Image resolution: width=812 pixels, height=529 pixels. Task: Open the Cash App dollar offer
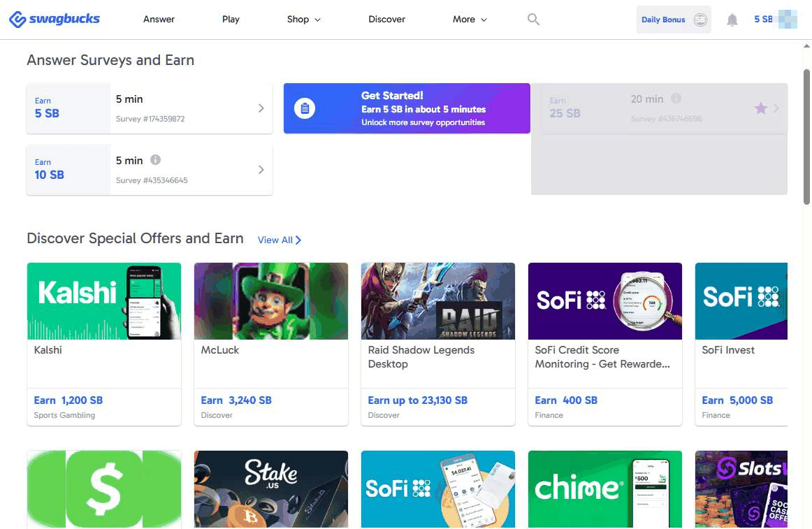104,489
